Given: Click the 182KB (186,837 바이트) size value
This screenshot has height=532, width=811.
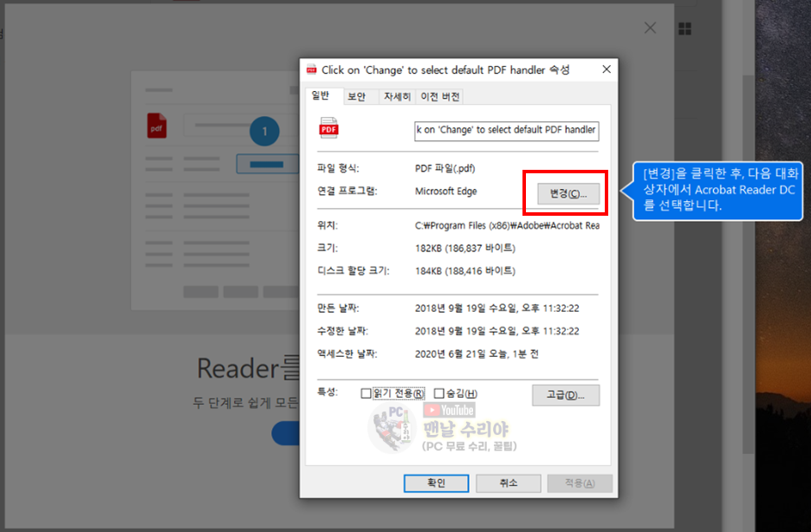Looking at the screenshot, I should [465, 248].
